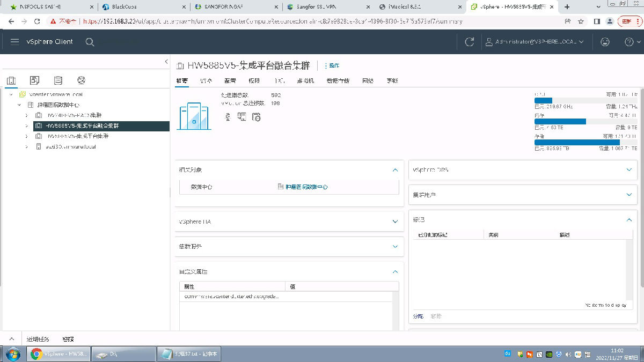Click the 属性 attribute column header
The height and width of the screenshot is (362, 644).
tap(232, 286)
